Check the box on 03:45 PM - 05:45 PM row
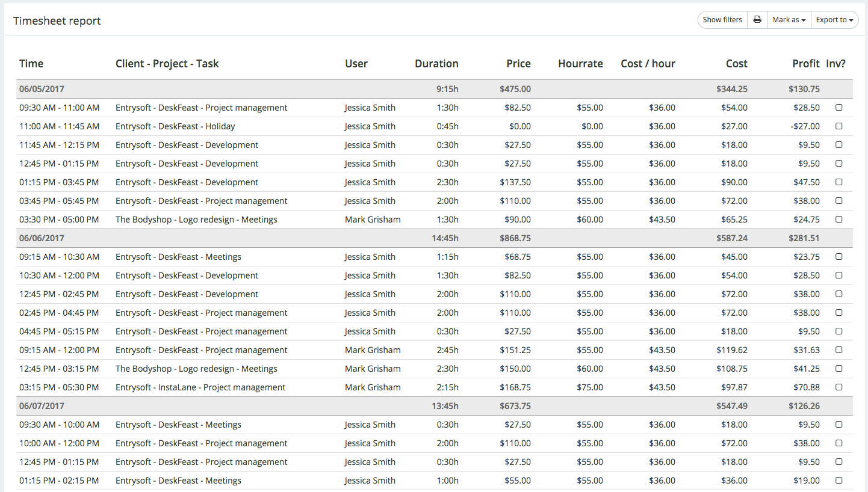Viewport: 868px width, 492px height. click(839, 201)
